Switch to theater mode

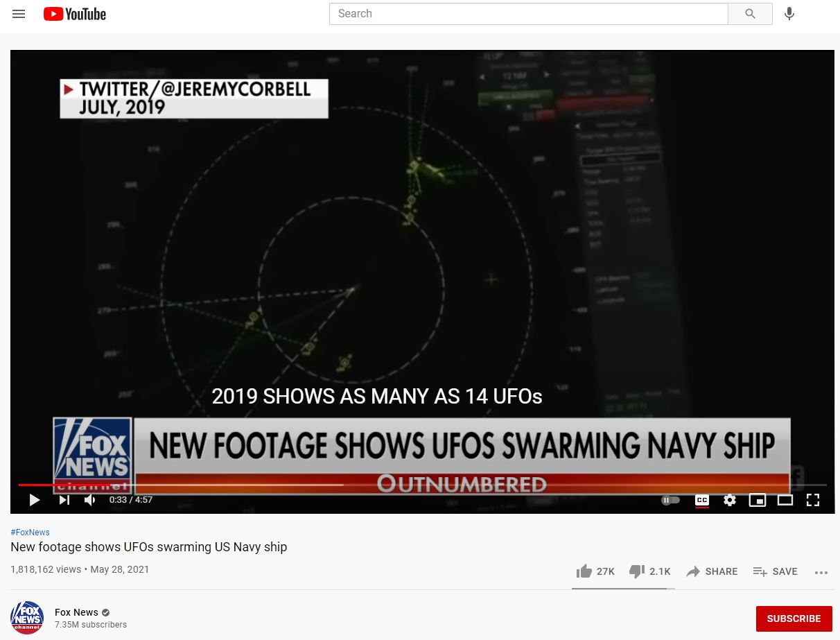785,499
